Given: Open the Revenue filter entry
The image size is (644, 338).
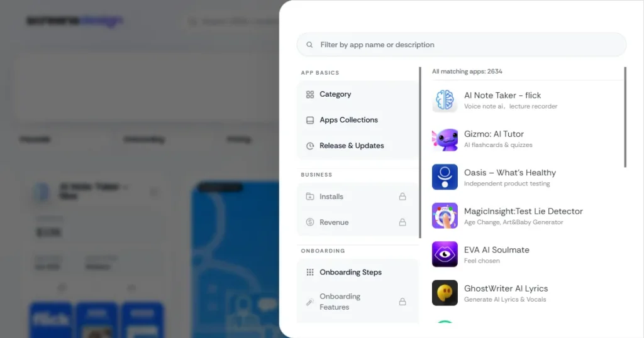Looking at the screenshot, I should 357,222.
